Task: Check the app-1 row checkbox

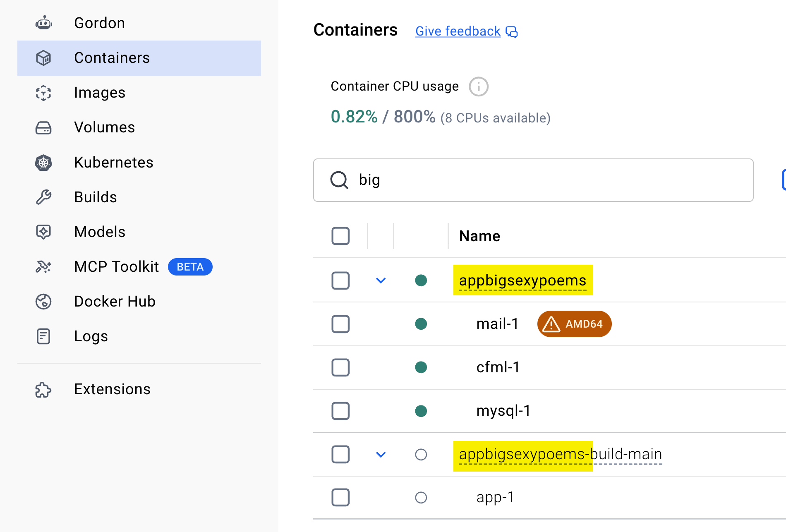Action: click(340, 497)
